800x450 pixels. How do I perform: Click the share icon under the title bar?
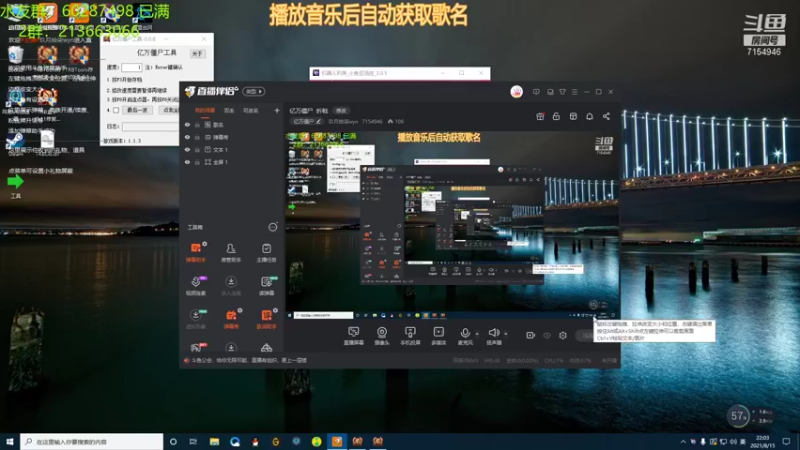tap(606, 116)
